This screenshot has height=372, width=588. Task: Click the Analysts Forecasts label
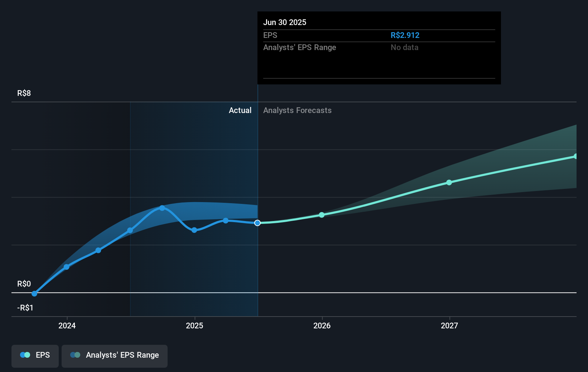297,110
